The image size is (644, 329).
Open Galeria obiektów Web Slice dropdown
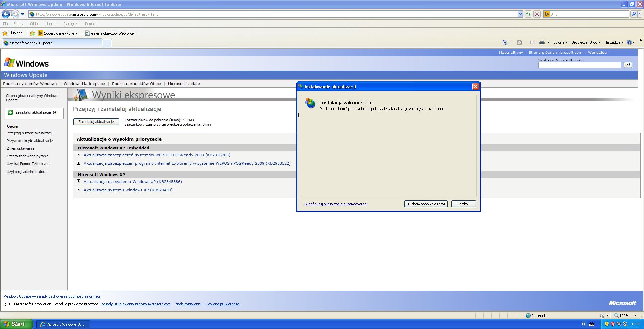tap(111, 33)
